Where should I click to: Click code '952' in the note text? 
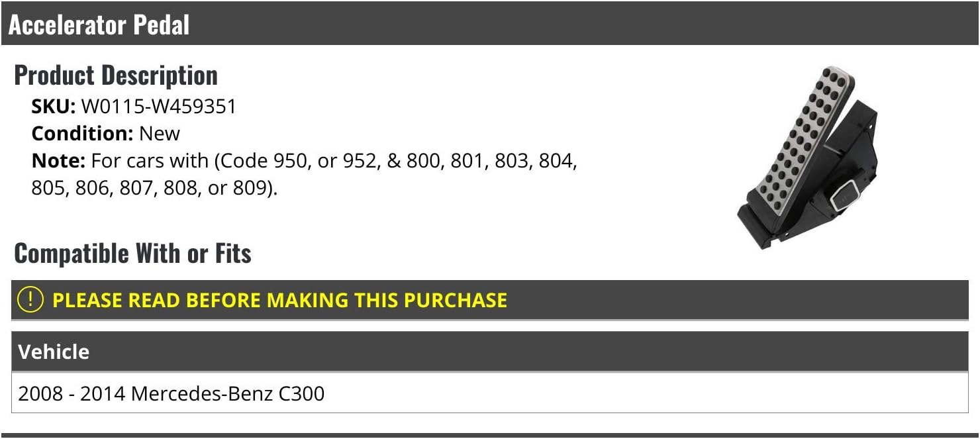(358, 161)
